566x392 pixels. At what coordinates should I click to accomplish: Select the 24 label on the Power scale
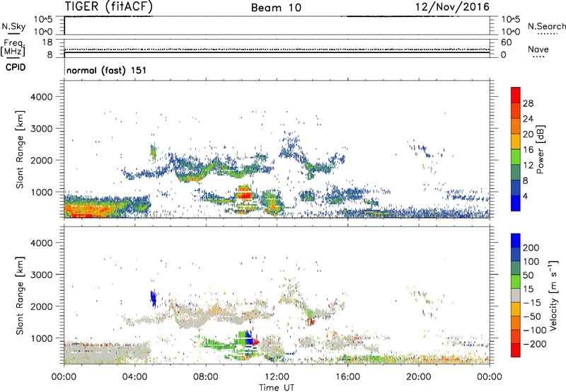(528, 119)
